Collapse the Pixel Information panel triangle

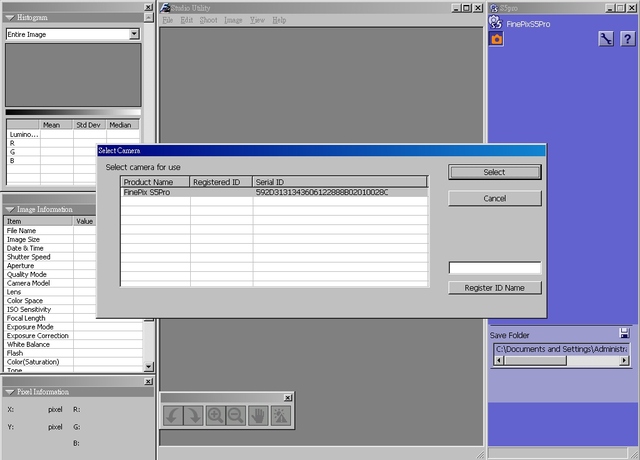9,392
